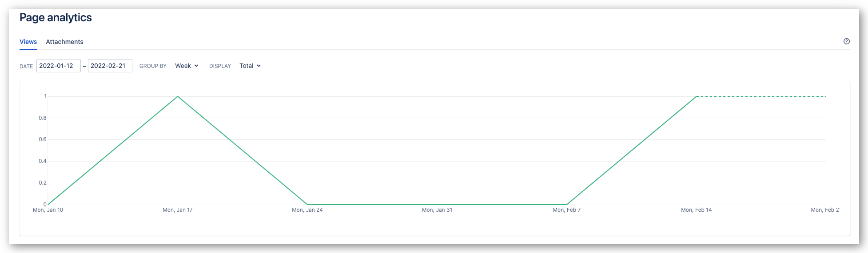Viewport: 868px width, 253px height.
Task: Click the DATE label
Action: point(26,66)
